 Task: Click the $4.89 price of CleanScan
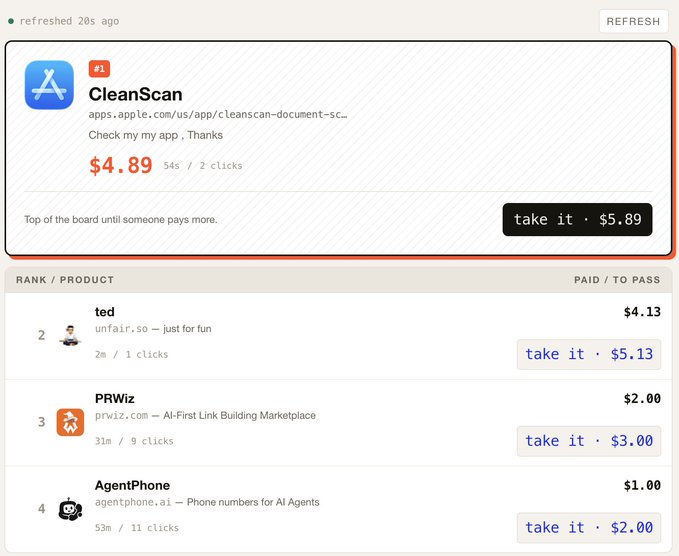pyautogui.click(x=120, y=165)
